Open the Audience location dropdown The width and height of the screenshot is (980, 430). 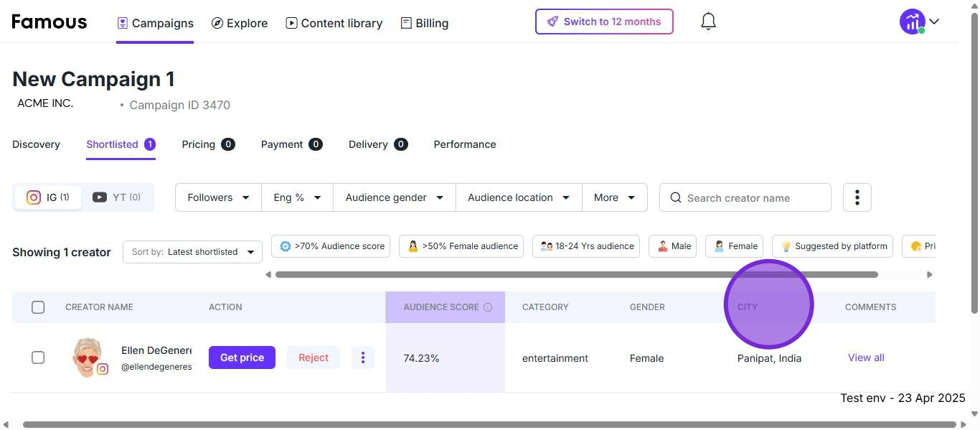click(x=519, y=197)
